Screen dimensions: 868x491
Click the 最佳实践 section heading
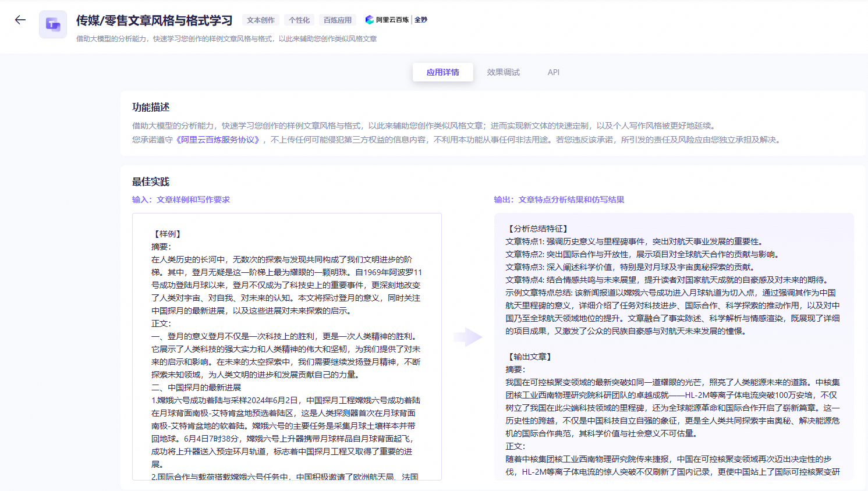pyautogui.click(x=151, y=182)
